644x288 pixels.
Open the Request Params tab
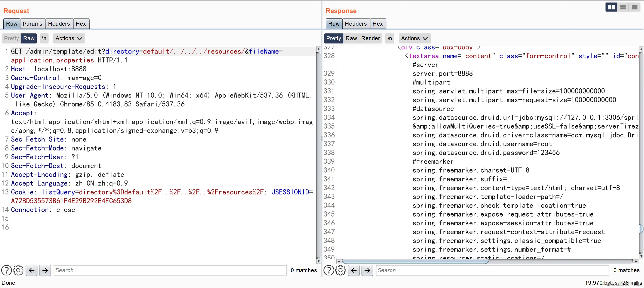click(x=32, y=24)
